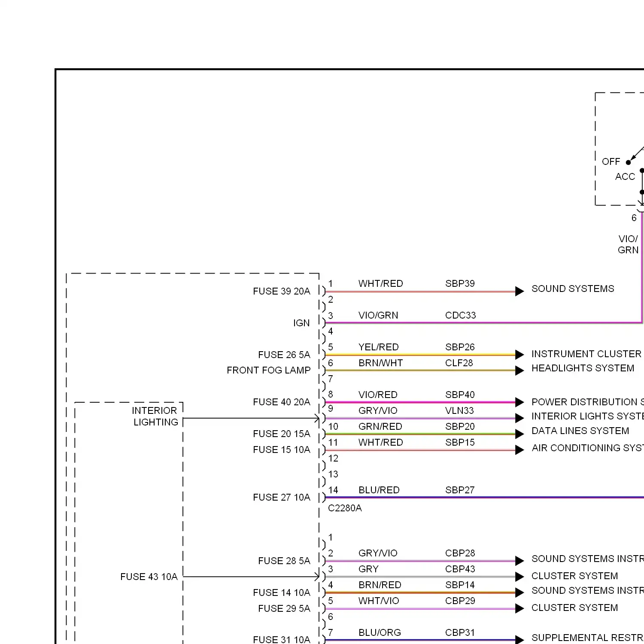Viewport: 644px width, 644px height.
Task: Click the YEL/RED wire color label
Action: pyautogui.click(x=378, y=347)
